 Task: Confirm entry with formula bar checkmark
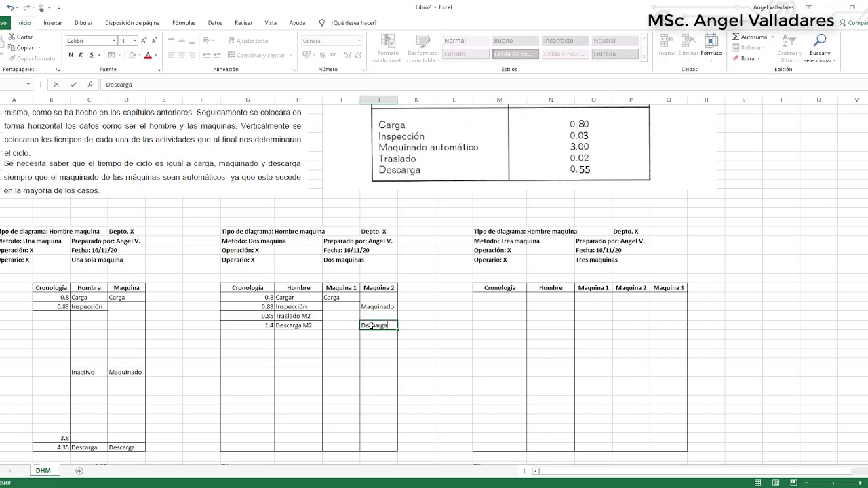tap(73, 85)
